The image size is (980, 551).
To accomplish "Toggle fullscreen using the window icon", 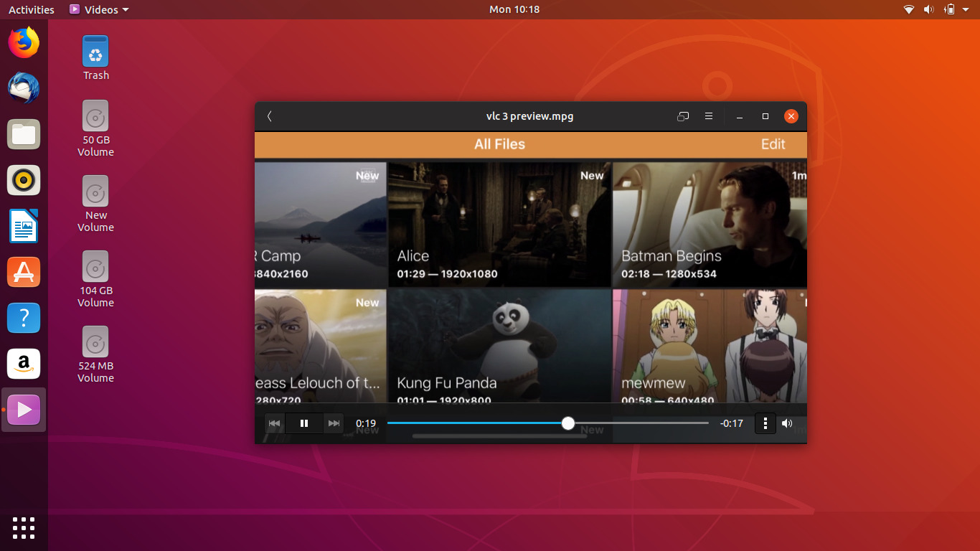I will pyautogui.click(x=682, y=116).
